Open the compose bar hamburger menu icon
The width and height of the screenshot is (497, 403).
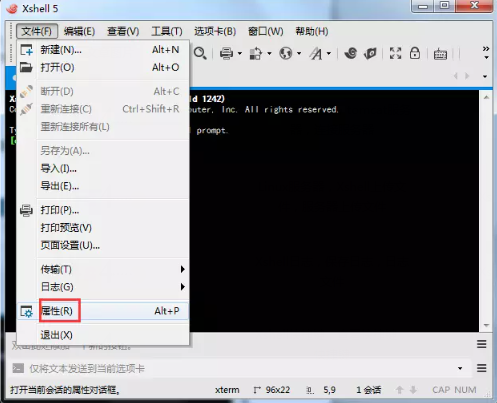pyautogui.click(x=482, y=368)
